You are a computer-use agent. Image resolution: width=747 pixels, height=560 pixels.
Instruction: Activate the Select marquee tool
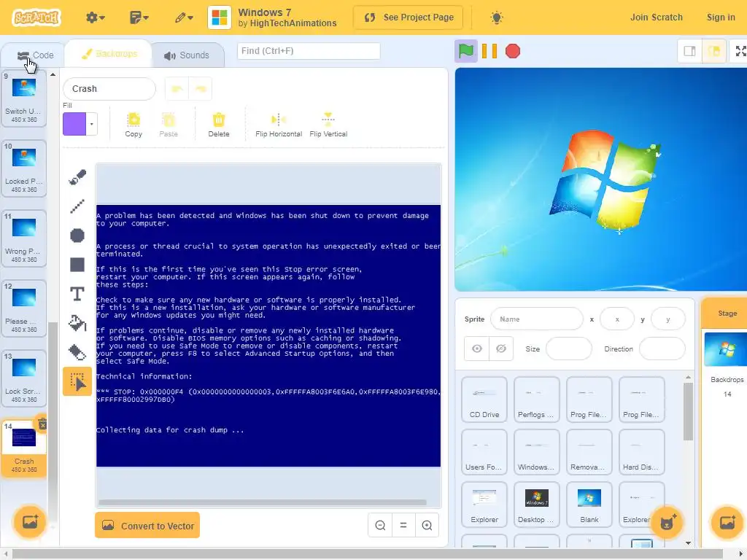pyautogui.click(x=77, y=381)
